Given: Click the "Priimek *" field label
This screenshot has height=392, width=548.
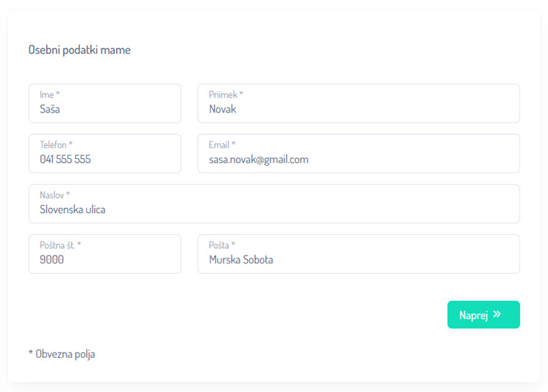Looking at the screenshot, I should pyautogui.click(x=226, y=95).
